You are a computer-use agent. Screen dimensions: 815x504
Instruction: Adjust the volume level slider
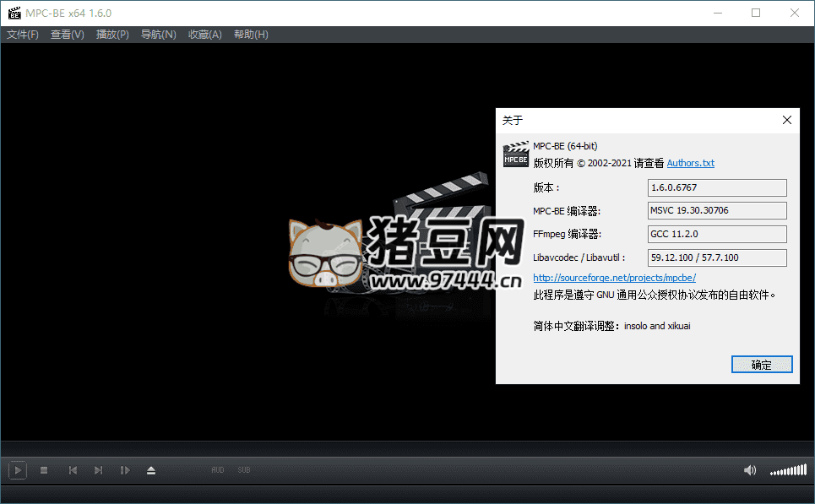[787, 470]
